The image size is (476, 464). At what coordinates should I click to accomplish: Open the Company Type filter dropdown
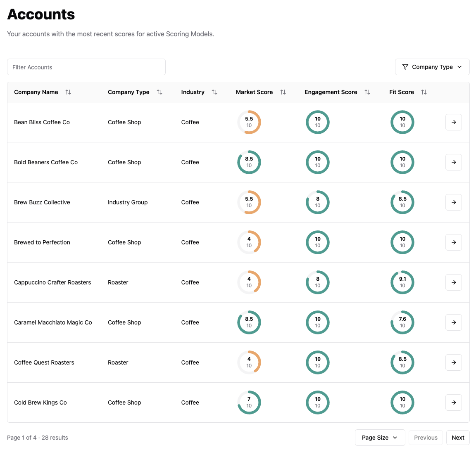click(432, 67)
